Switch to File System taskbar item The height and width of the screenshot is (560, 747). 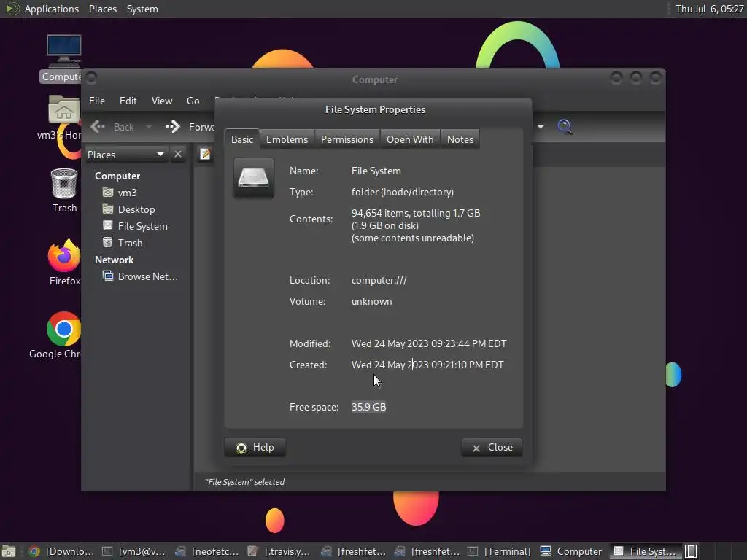[x=645, y=551]
